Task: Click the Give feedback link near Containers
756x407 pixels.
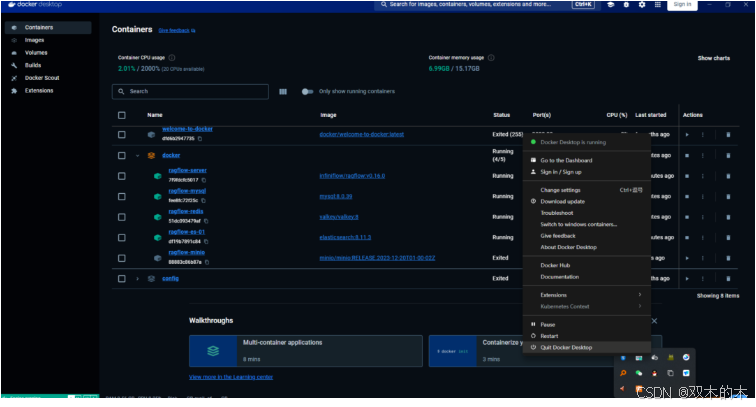Action: pos(176,30)
